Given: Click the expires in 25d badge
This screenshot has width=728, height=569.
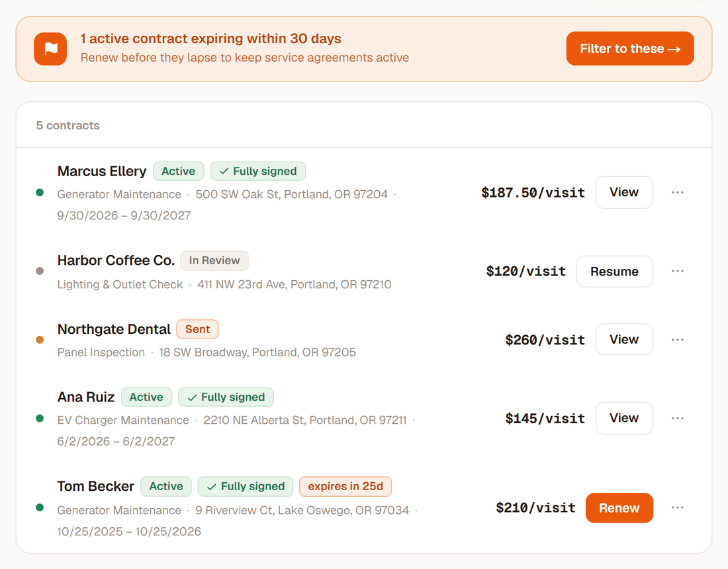Looking at the screenshot, I should coord(345,486).
